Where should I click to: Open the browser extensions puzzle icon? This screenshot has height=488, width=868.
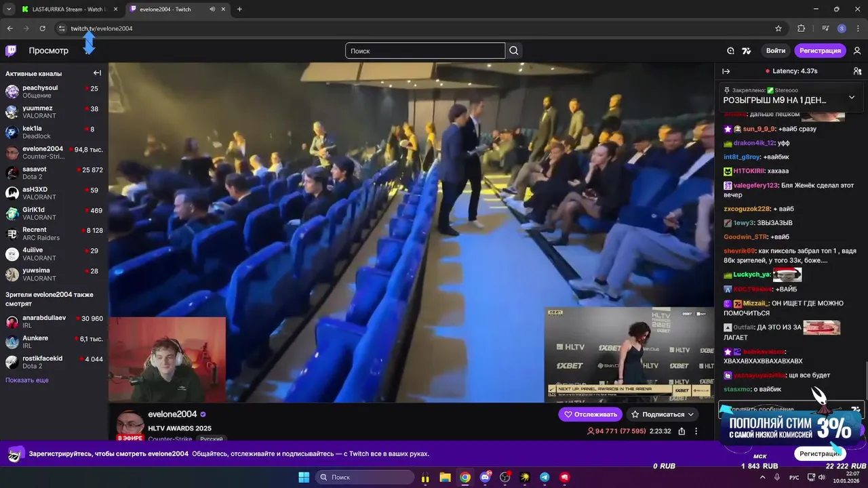pyautogui.click(x=802, y=28)
